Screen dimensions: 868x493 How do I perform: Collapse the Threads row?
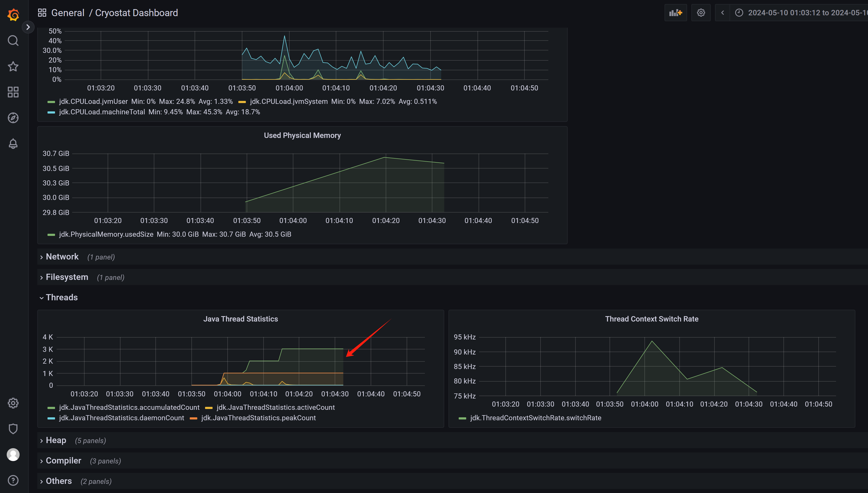61,297
